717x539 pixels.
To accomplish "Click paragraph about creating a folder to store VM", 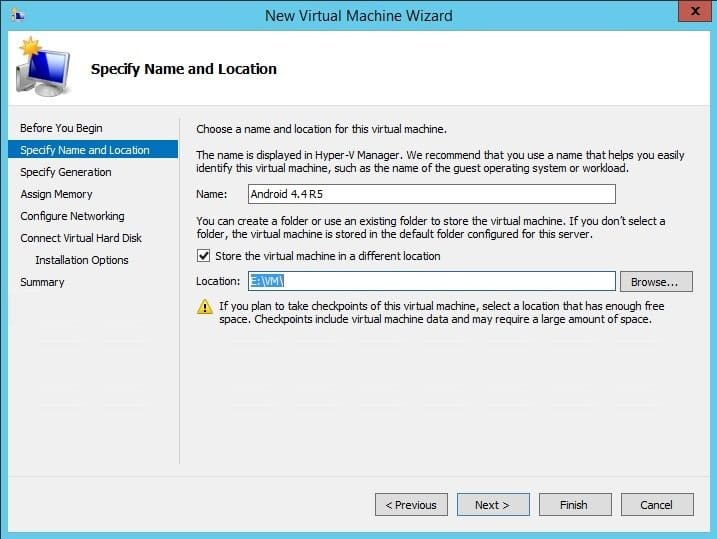I will pos(431,227).
